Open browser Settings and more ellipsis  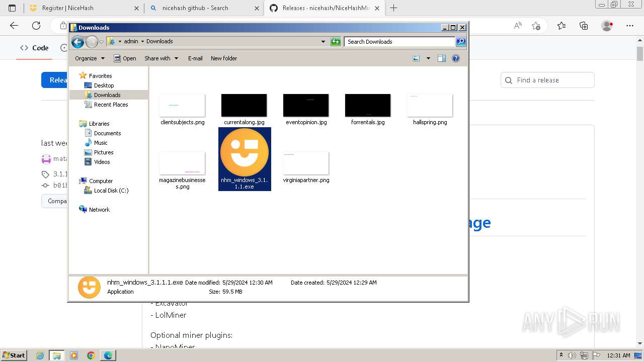click(x=630, y=26)
